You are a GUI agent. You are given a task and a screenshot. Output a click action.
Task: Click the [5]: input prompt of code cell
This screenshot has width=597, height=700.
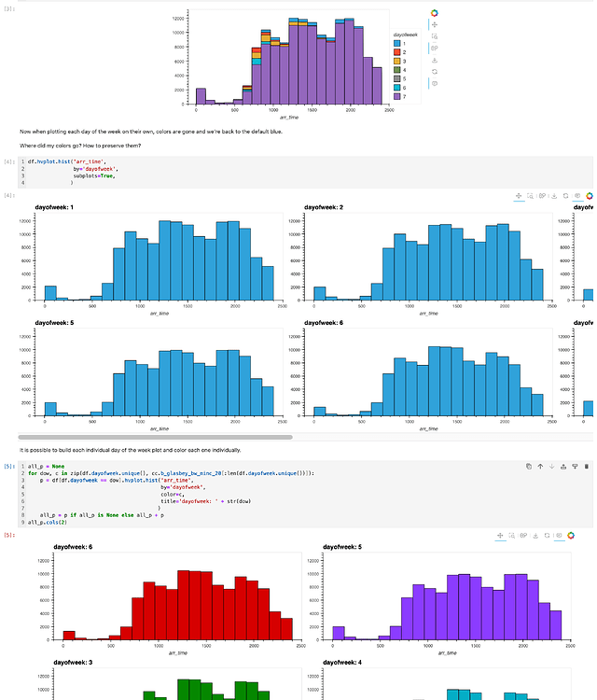9,466
